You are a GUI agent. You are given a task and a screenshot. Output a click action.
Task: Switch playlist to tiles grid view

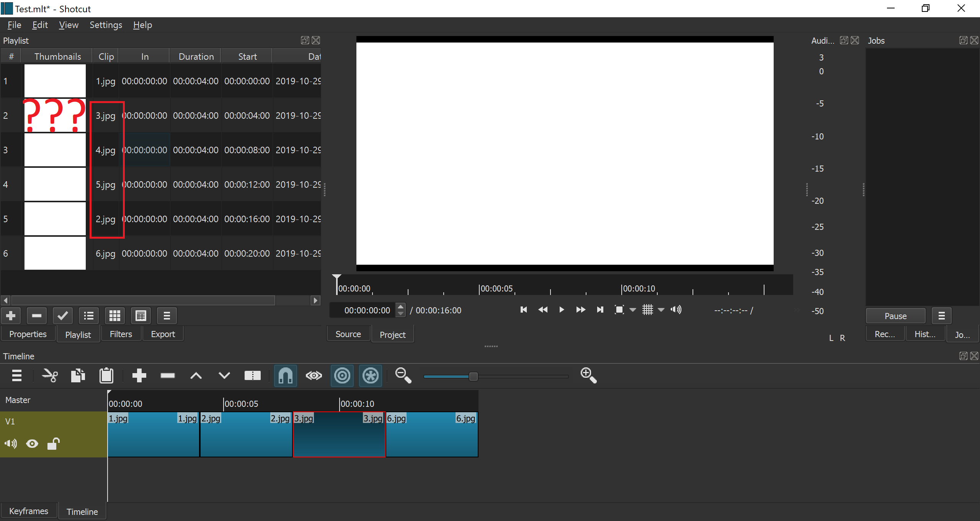click(115, 316)
